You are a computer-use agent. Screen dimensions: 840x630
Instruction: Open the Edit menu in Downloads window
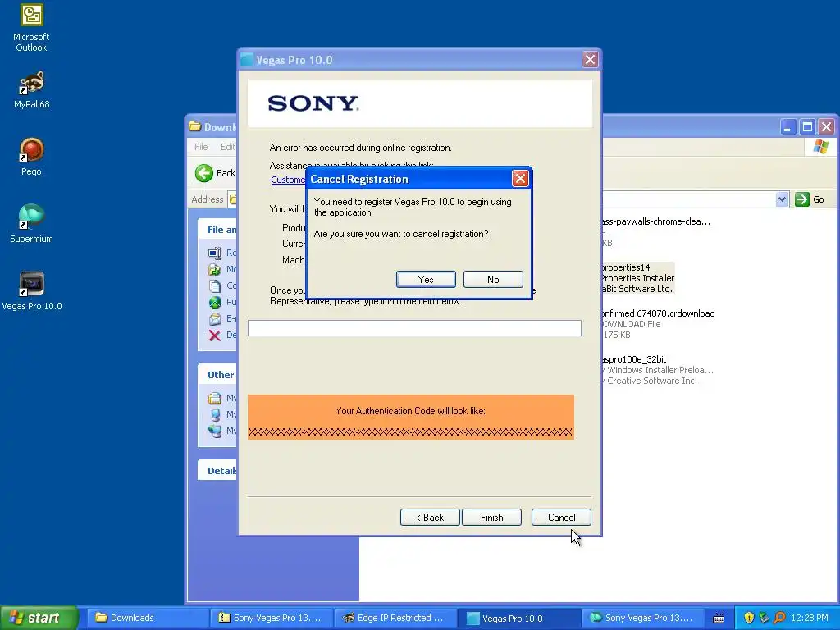(x=228, y=146)
